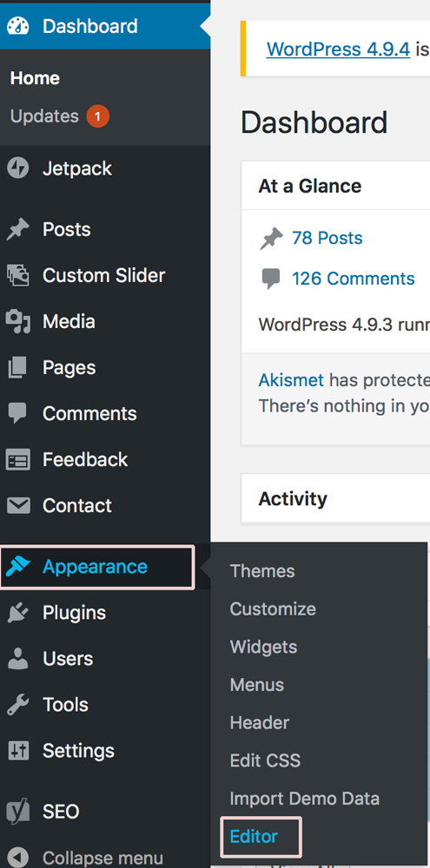Click the Settings sliders icon
The height and width of the screenshot is (868, 430).
click(18, 751)
